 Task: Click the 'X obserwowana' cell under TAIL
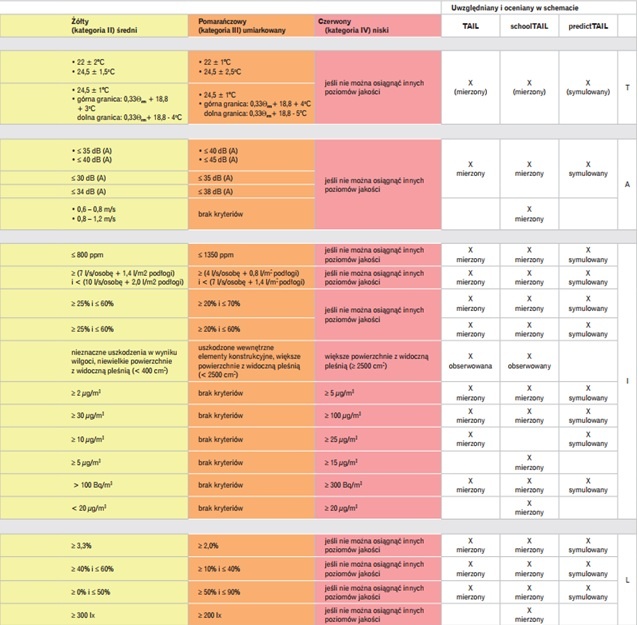tap(470, 361)
